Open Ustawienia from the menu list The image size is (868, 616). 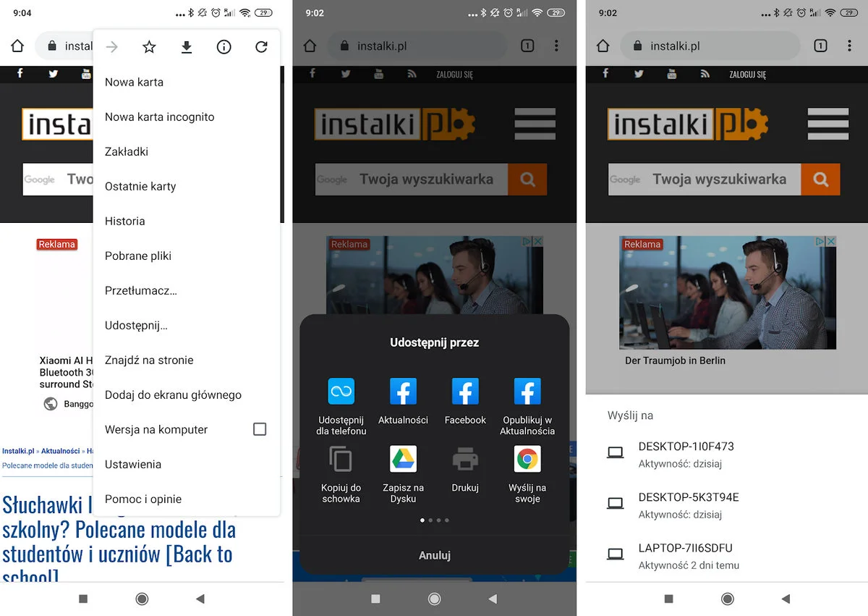click(133, 464)
